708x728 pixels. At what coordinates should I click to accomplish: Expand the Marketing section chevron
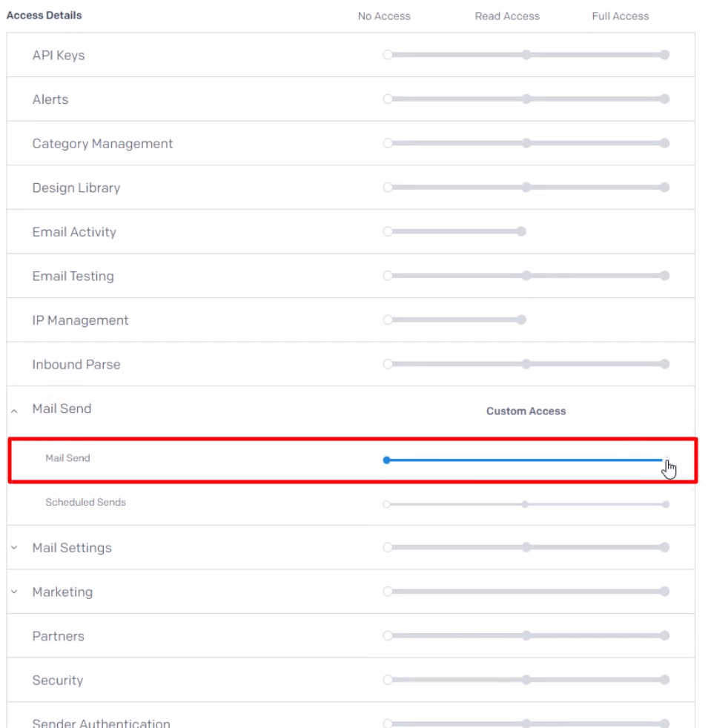click(14, 592)
